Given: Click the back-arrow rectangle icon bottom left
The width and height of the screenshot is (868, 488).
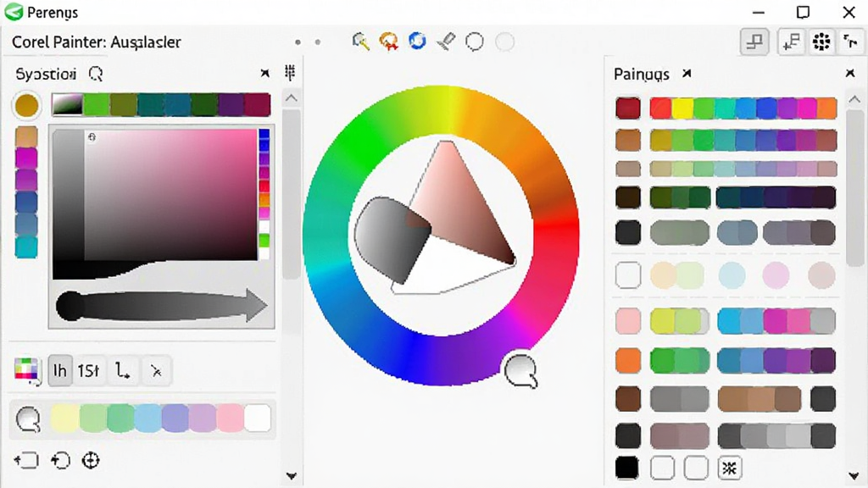Looking at the screenshot, I should coord(26,460).
